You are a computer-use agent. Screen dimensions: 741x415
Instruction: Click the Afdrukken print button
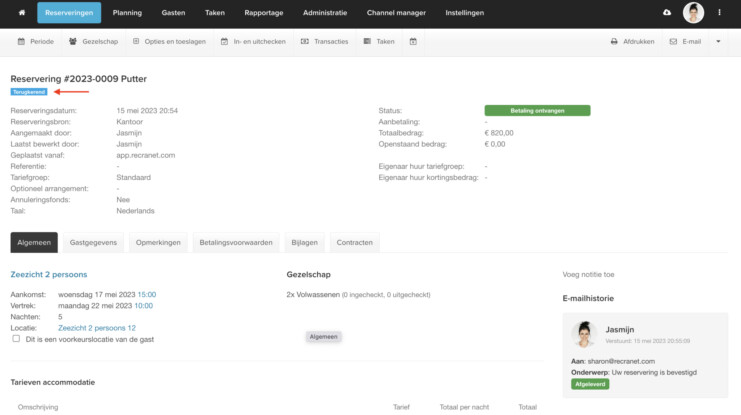click(632, 42)
